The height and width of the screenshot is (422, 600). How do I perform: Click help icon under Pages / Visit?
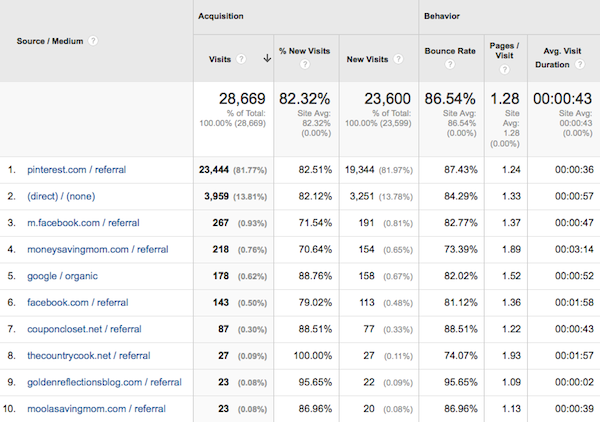click(x=504, y=67)
